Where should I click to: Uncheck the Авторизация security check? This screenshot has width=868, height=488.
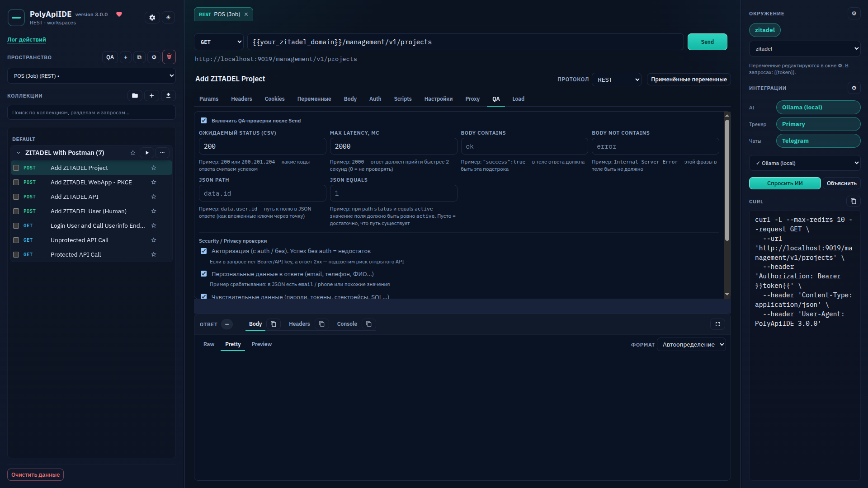pyautogui.click(x=203, y=251)
